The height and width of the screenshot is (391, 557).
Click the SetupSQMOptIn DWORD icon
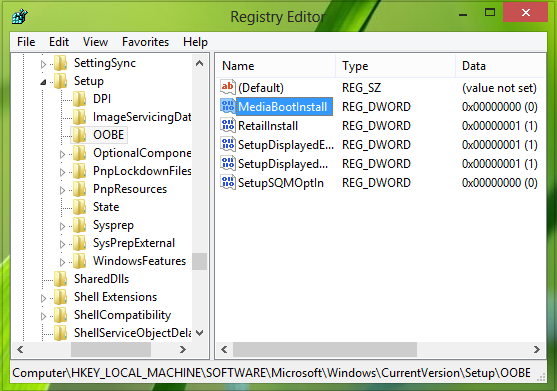[x=228, y=182]
